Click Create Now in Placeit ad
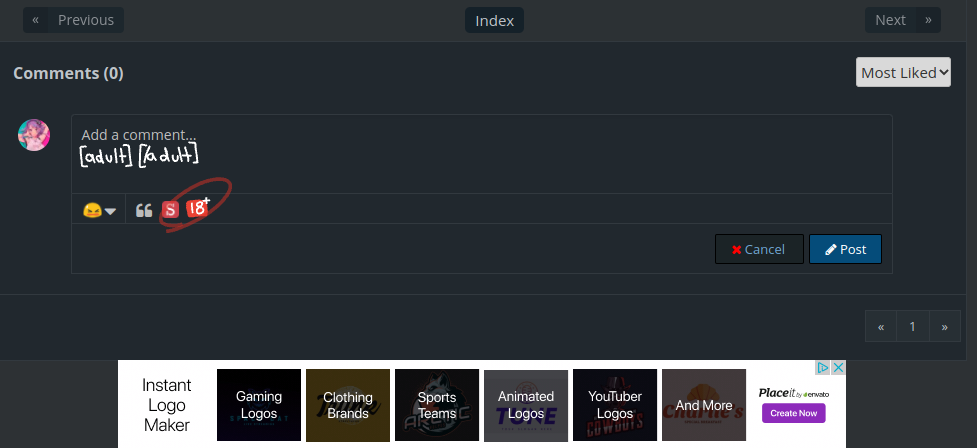This screenshot has height=448, width=977. click(x=793, y=413)
